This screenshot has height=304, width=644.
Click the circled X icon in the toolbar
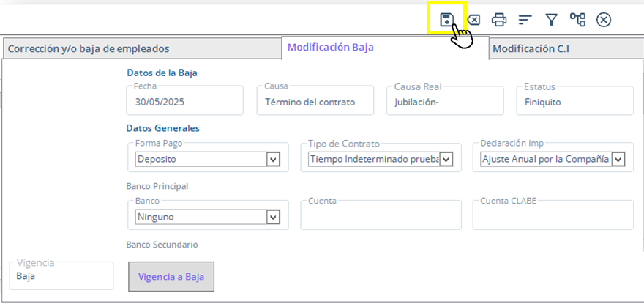click(x=603, y=20)
